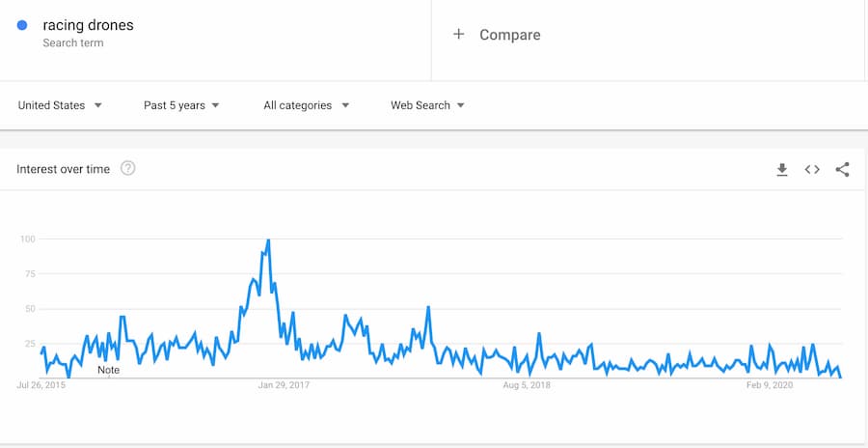Click the blue dot beside racing drones
Image resolution: width=868 pixels, height=448 pixels.
click(x=22, y=26)
